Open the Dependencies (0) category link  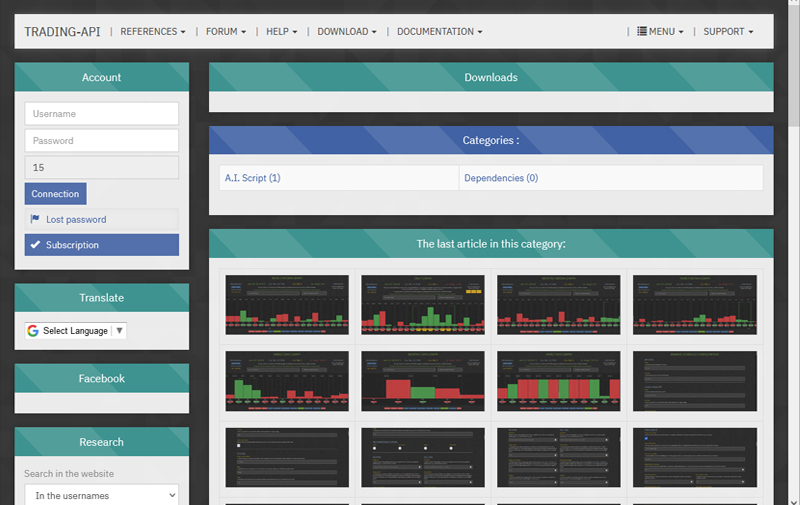coord(501,178)
